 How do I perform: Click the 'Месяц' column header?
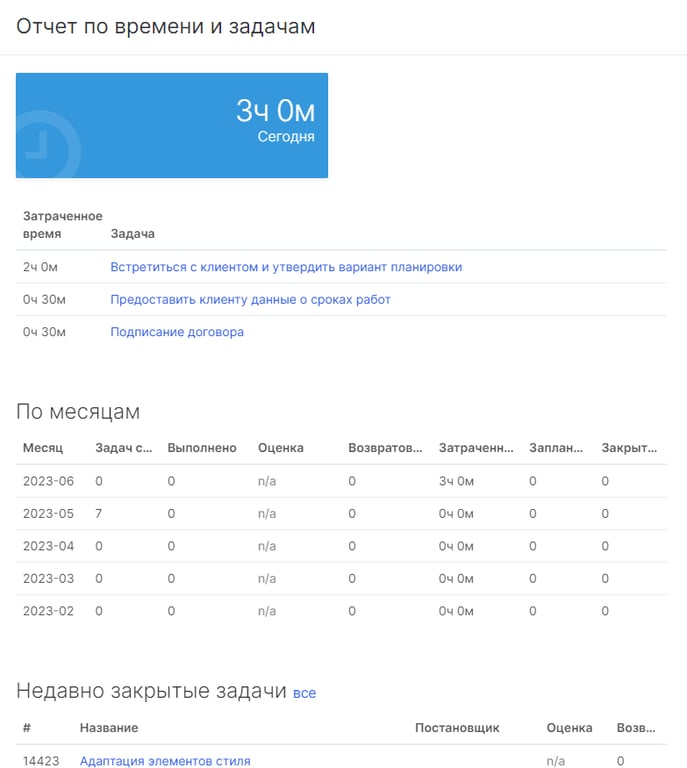pyautogui.click(x=43, y=448)
